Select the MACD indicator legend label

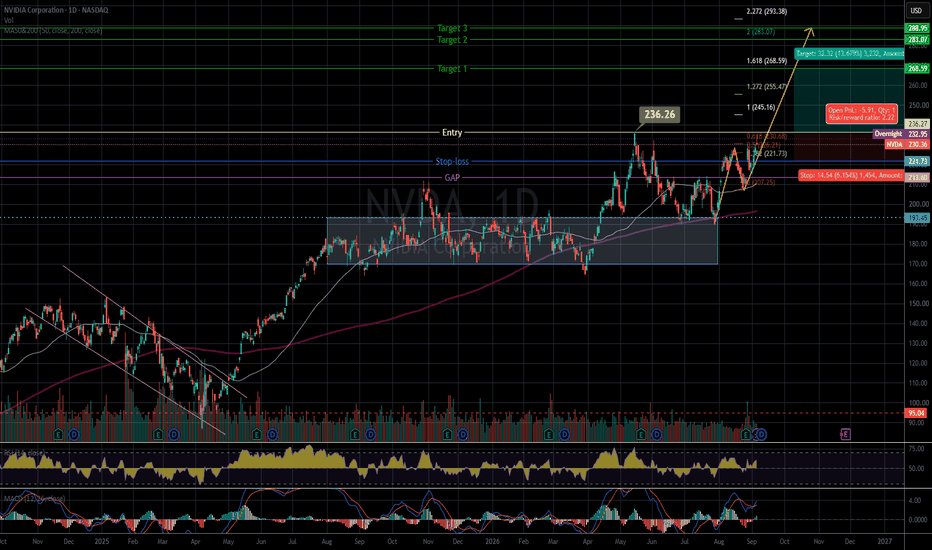click(34, 498)
